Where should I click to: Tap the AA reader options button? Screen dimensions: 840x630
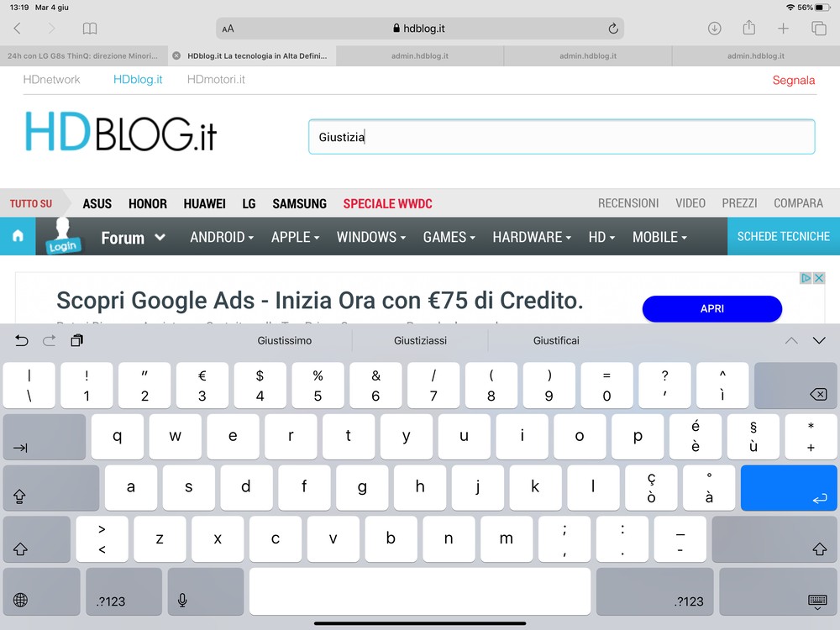(228, 29)
